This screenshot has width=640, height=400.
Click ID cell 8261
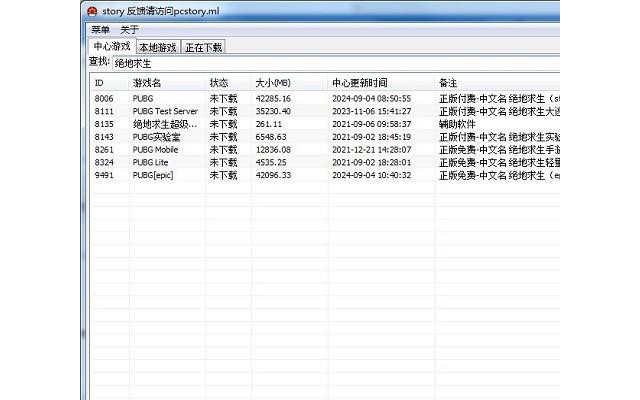[104, 150]
